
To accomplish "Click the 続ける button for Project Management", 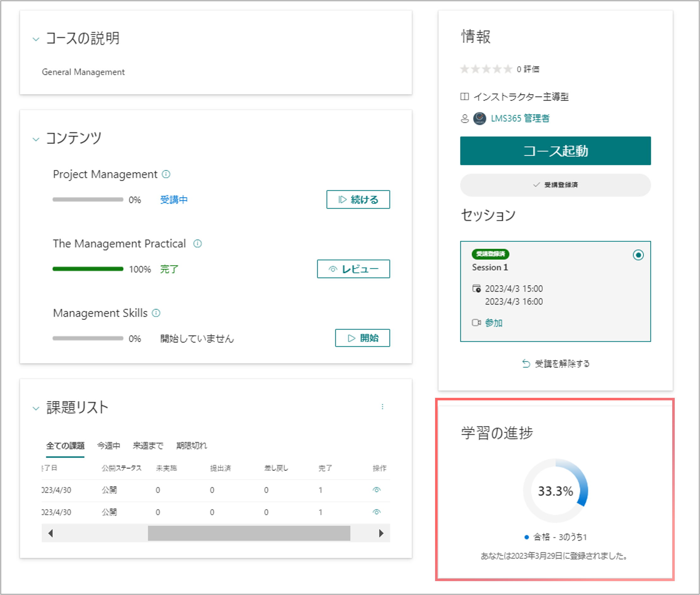I will [358, 199].
